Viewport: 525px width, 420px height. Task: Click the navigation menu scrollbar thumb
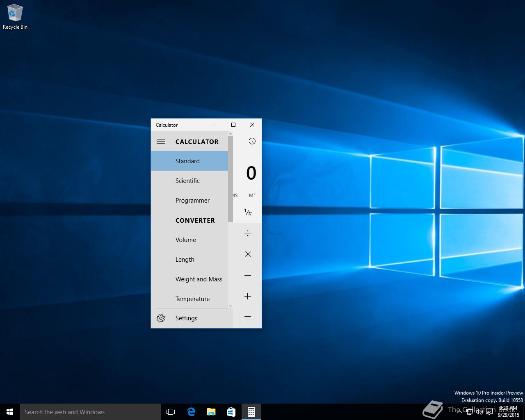point(231,179)
